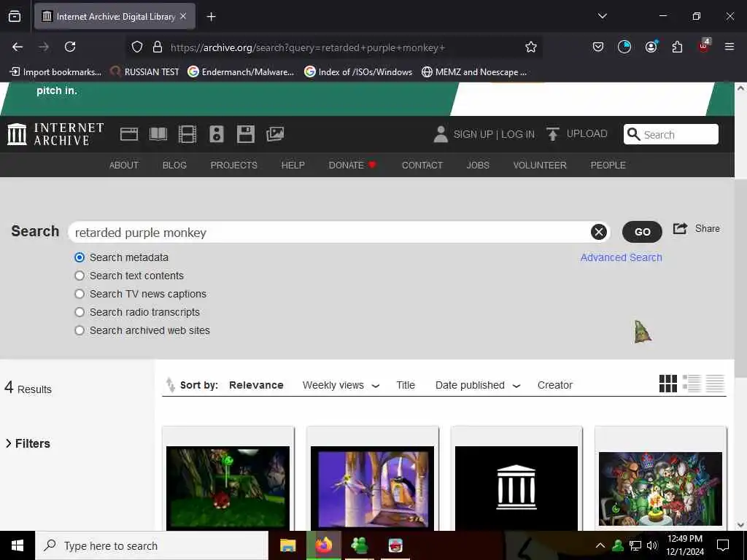Clear the search query with the X
Viewport: 747px width, 560px height.
point(599,232)
